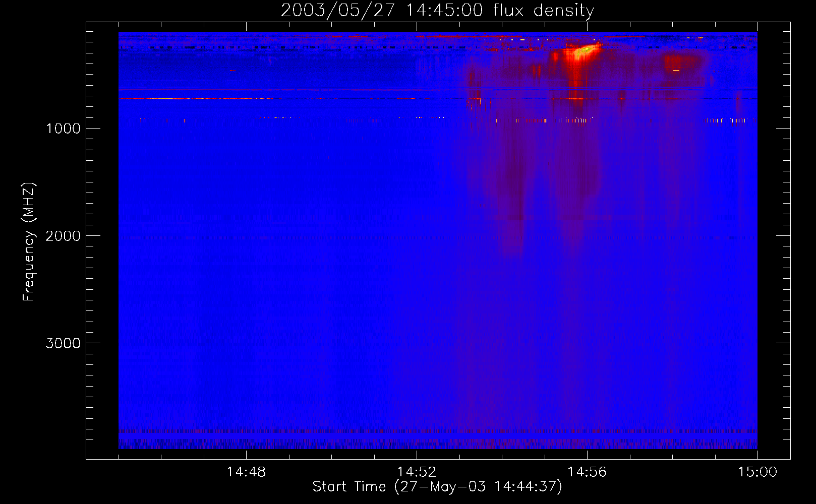This screenshot has width=816, height=504.
Task: Click the 3000 frequency tick label
Action: 63,343
